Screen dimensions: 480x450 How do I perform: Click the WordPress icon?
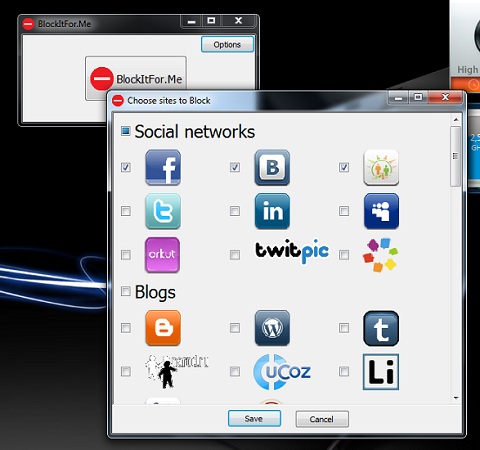click(272, 328)
